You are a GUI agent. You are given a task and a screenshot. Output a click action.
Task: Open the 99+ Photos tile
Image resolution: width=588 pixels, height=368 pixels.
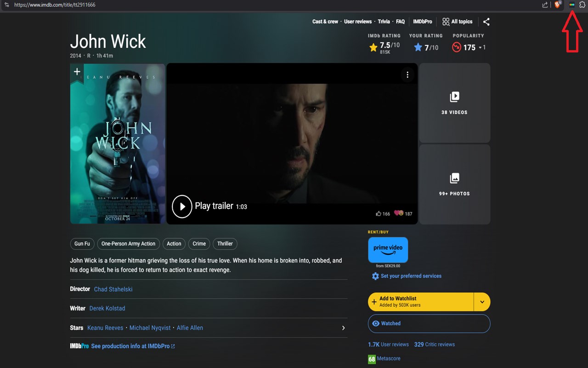pyautogui.click(x=455, y=184)
